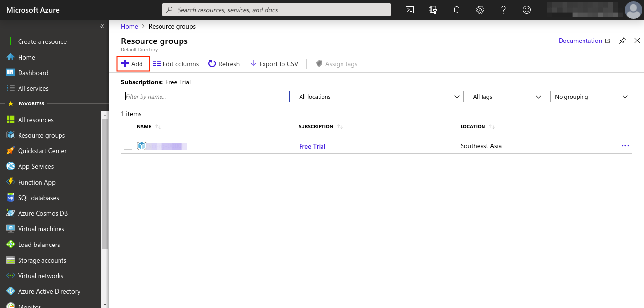Screen dimensions: 644x308
Task: Open the No grouping dropdown
Action: pos(591,97)
